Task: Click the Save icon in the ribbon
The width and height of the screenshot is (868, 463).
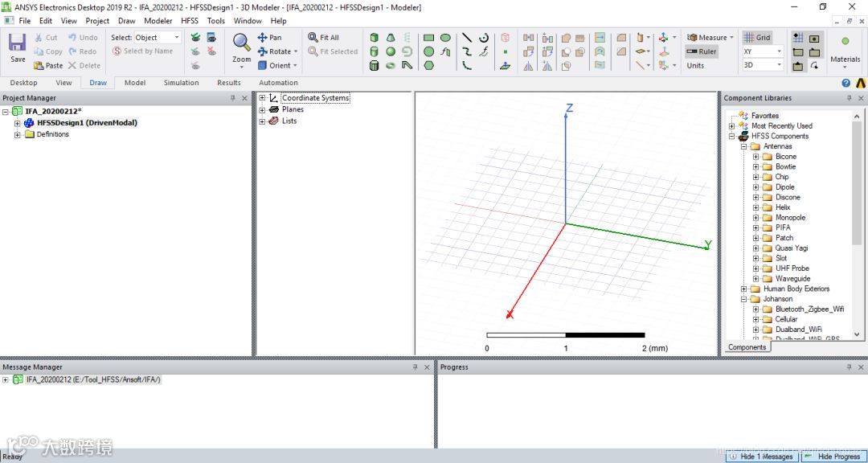Action: click(17, 43)
